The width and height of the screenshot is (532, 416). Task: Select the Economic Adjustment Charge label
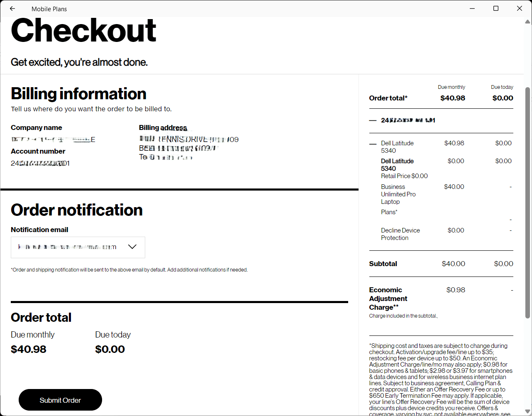[388, 299]
